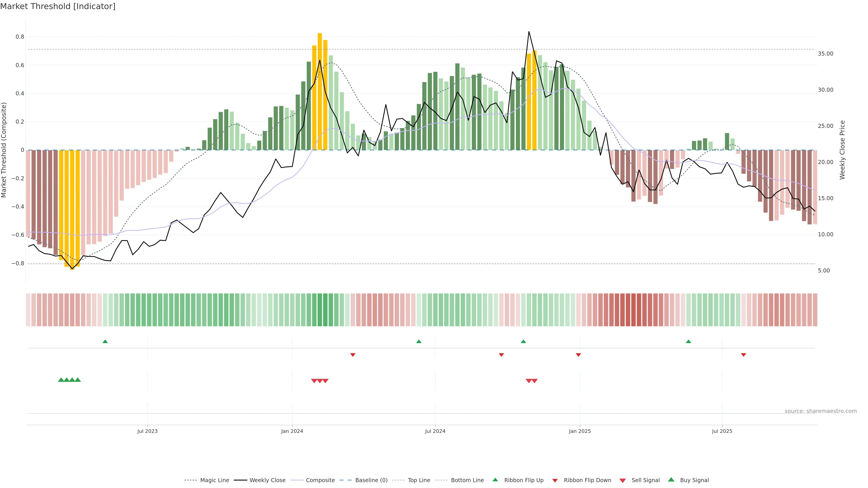Click the green flip-up marker just before Jul 2024

[418, 342]
